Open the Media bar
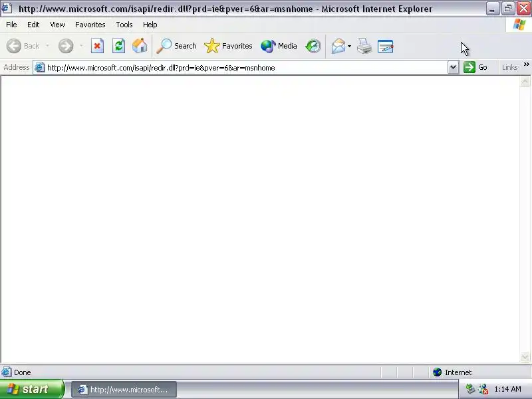The image size is (532, 399). (279, 46)
